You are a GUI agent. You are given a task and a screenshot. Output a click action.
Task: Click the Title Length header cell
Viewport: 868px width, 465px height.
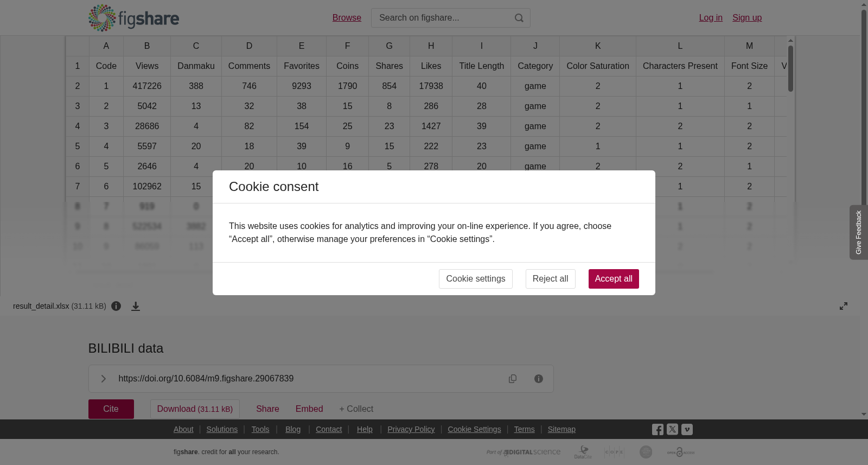pyautogui.click(x=482, y=66)
